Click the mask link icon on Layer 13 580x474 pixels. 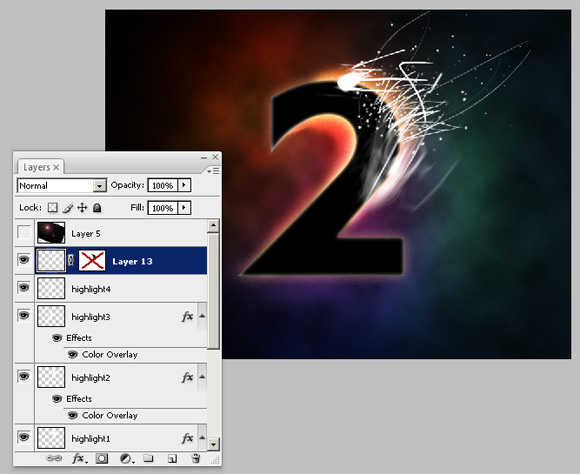coord(71,260)
